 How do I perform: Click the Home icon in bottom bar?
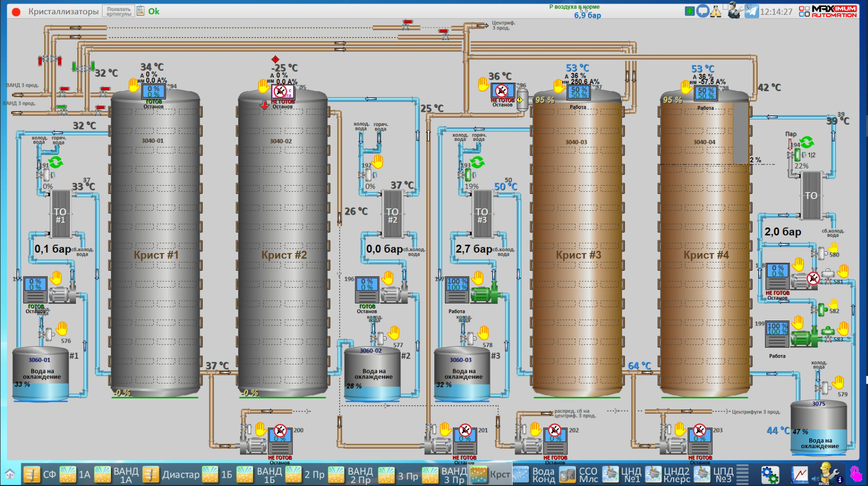click(x=10, y=474)
